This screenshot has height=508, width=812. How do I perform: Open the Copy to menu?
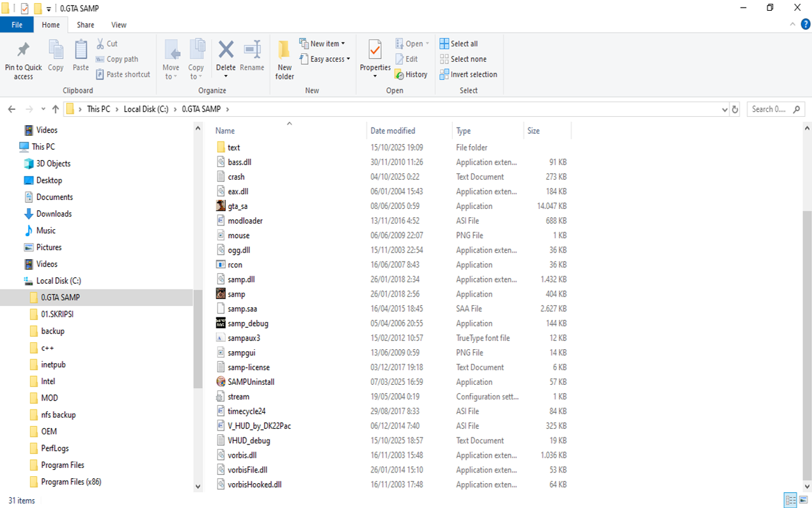click(197, 60)
